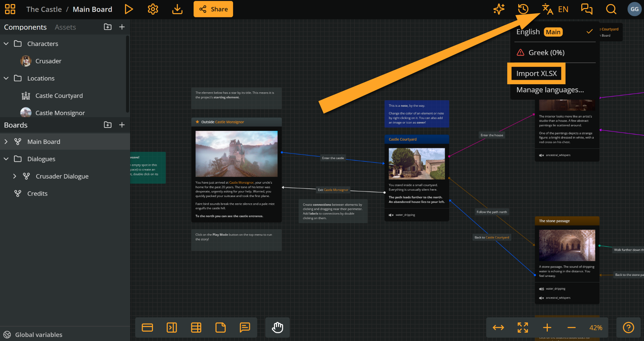644x341 pixels.
Task: Open the GG user avatar menu
Action: (635, 9)
